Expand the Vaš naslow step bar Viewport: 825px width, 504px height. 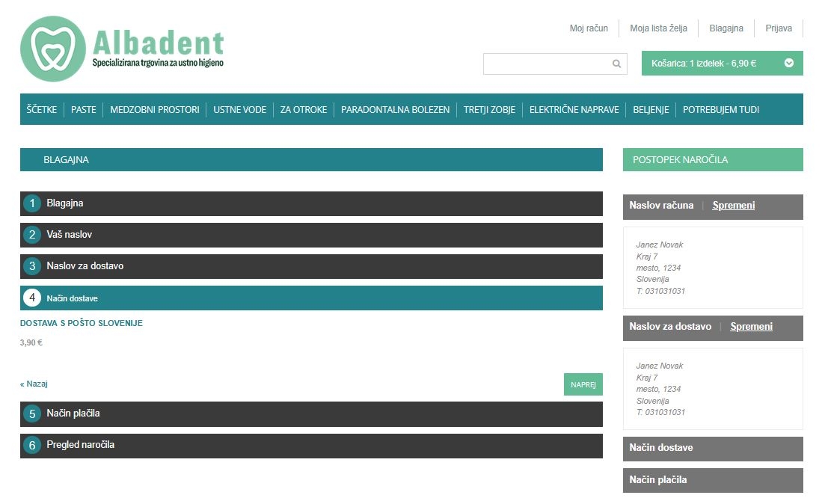click(310, 235)
